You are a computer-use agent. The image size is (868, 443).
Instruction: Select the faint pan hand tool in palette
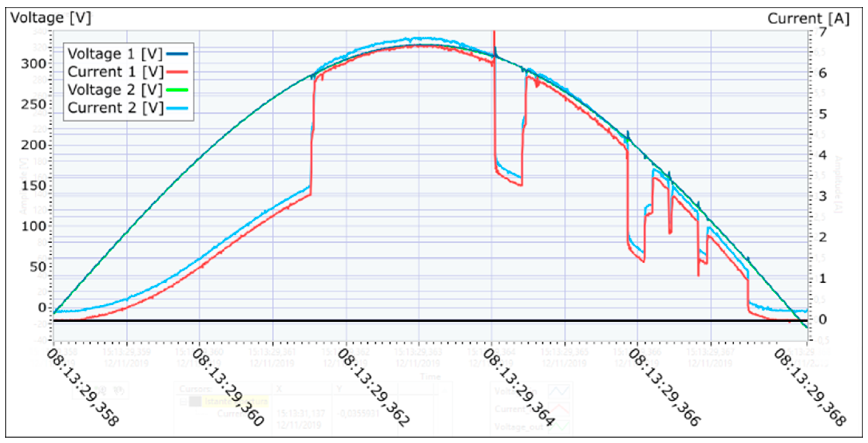pos(118,390)
